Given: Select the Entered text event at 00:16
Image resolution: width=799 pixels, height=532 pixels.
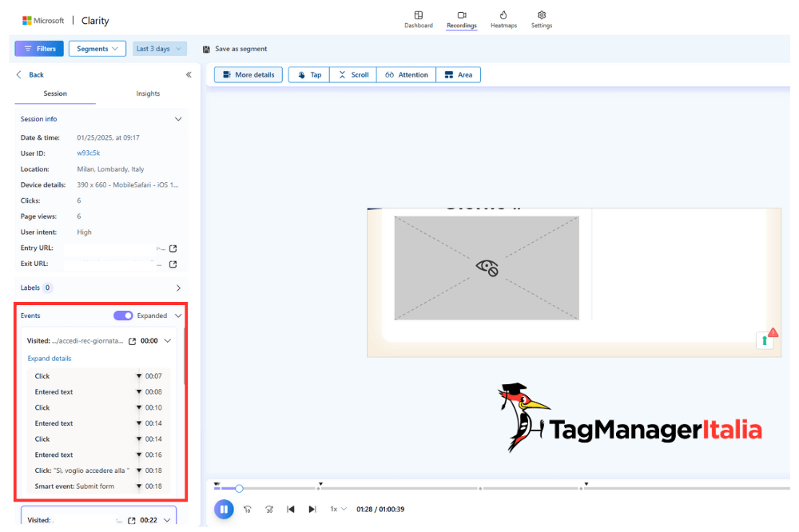Looking at the screenshot, I should point(97,455).
